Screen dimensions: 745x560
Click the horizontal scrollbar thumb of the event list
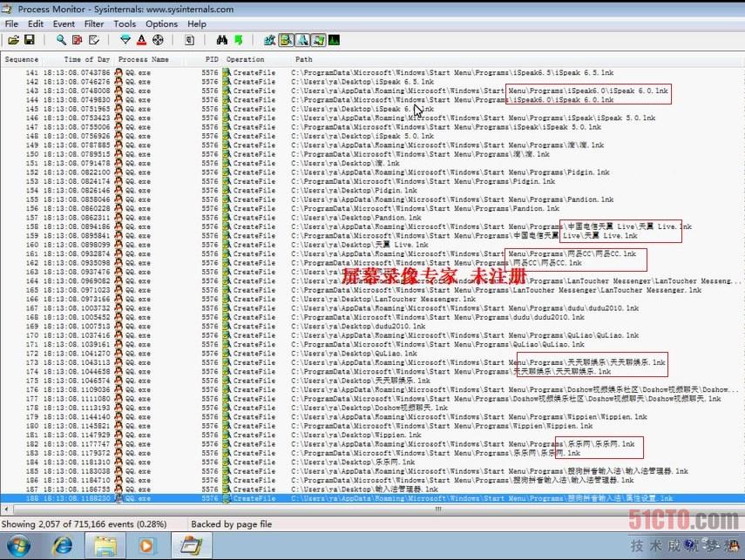pyautogui.click(x=437, y=509)
